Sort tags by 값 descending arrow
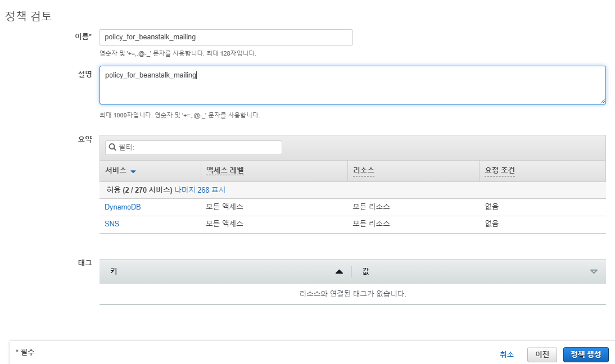Image resolution: width=615 pixels, height=364 pixels. (594, 271)
